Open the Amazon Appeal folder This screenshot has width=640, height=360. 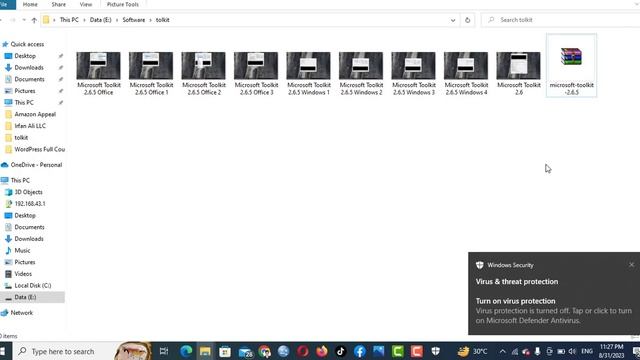click(35, 114)
